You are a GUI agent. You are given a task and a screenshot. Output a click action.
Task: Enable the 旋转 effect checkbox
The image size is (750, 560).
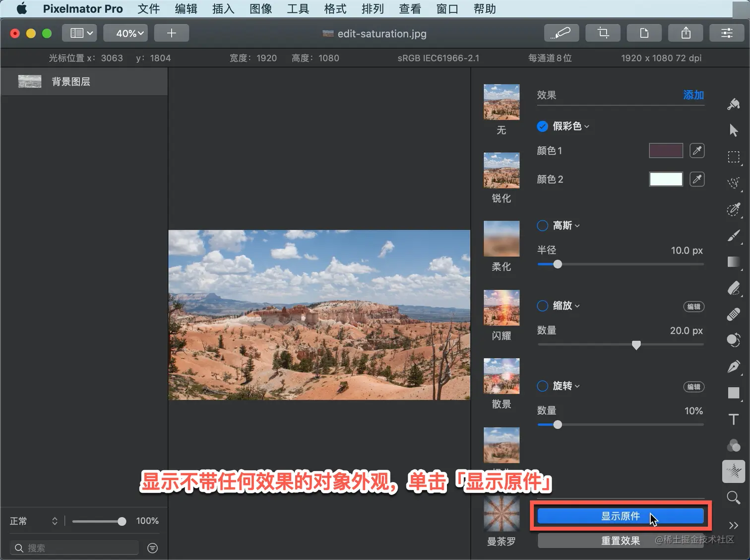(543, 386)
